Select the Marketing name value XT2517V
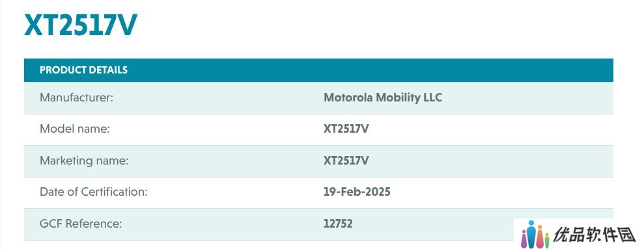The width and height of the screenshot is (644, 251). 346,161
